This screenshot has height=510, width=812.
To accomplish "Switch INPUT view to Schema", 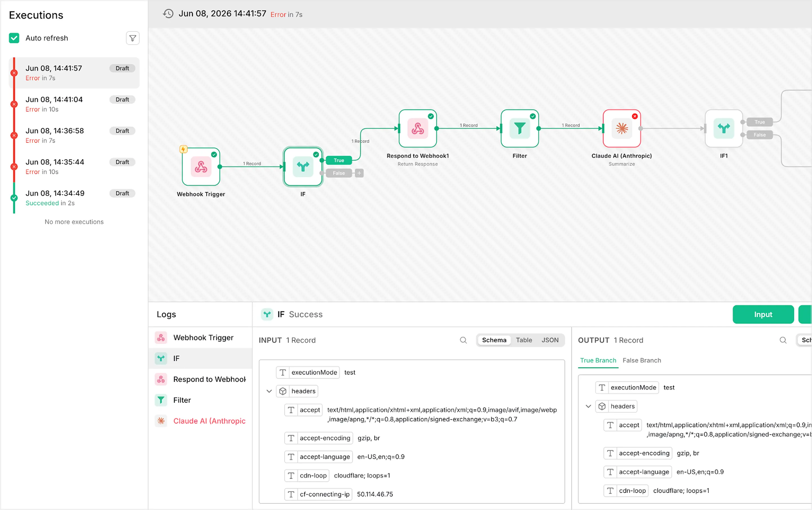I will point(494,340).
